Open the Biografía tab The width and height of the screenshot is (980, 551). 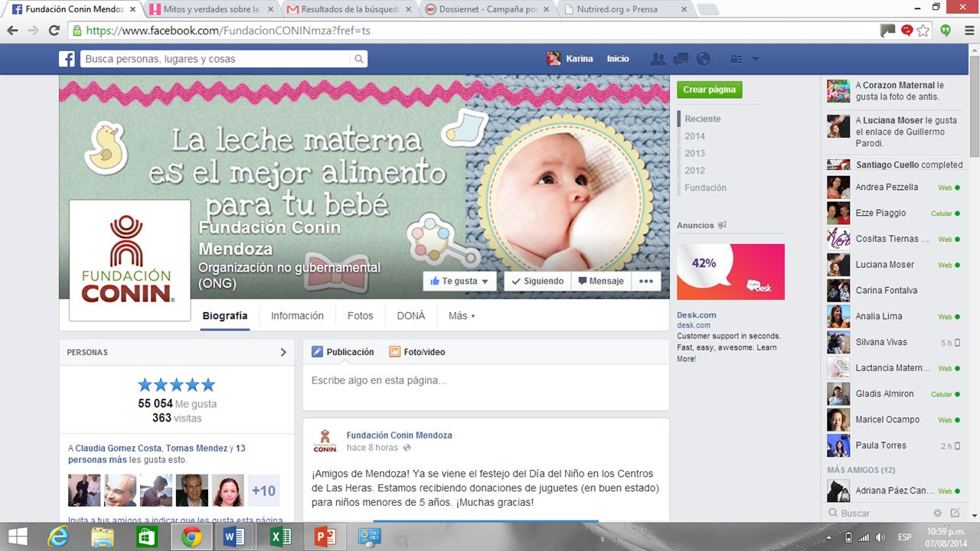(x=225, y=315)
